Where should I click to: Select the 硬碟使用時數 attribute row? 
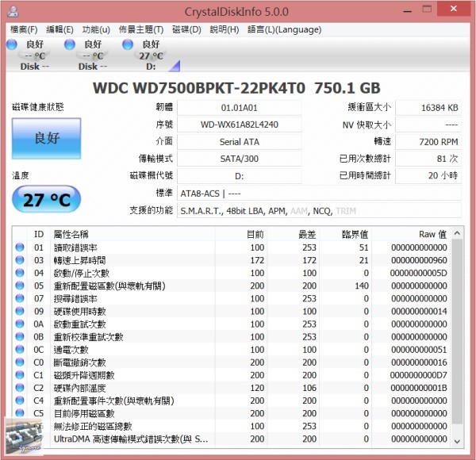(232, 311)
